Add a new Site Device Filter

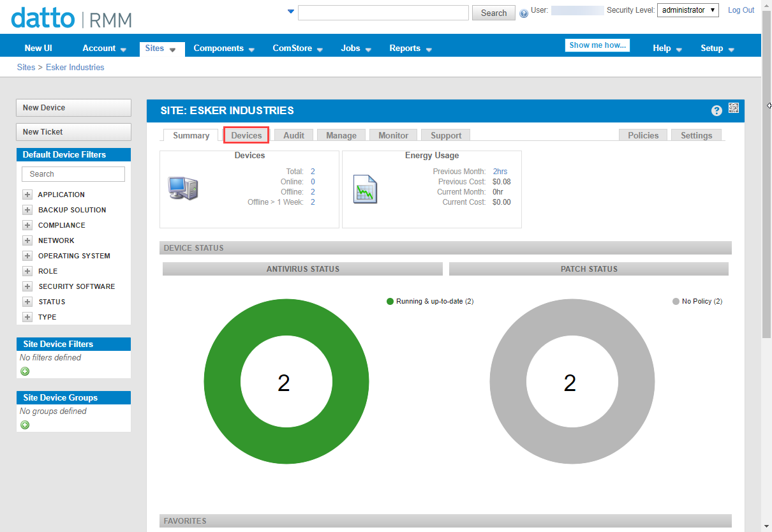[25, 371]
